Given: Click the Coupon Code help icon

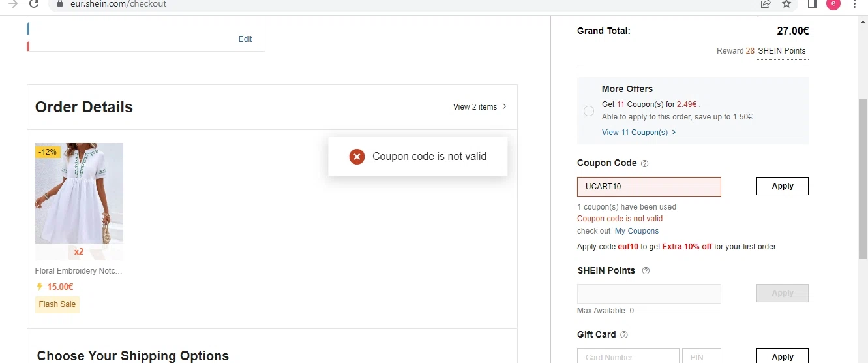Looking at the screenshot, I should (x=645, y=163).
